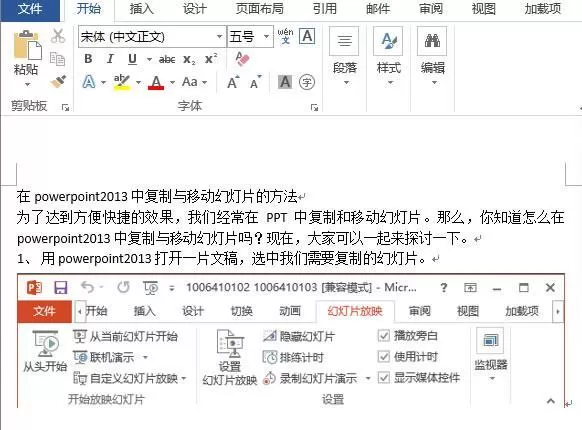
Task: Open the 段落 paragraph group
Action: coord(344,56)
